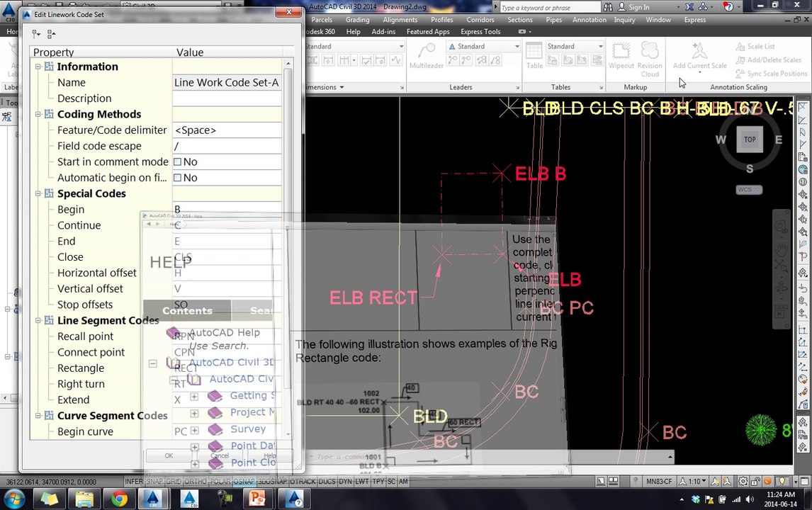812x510 pixels.
Task: Toggle Automatic begin on figure checkbox
Action: 178,178
